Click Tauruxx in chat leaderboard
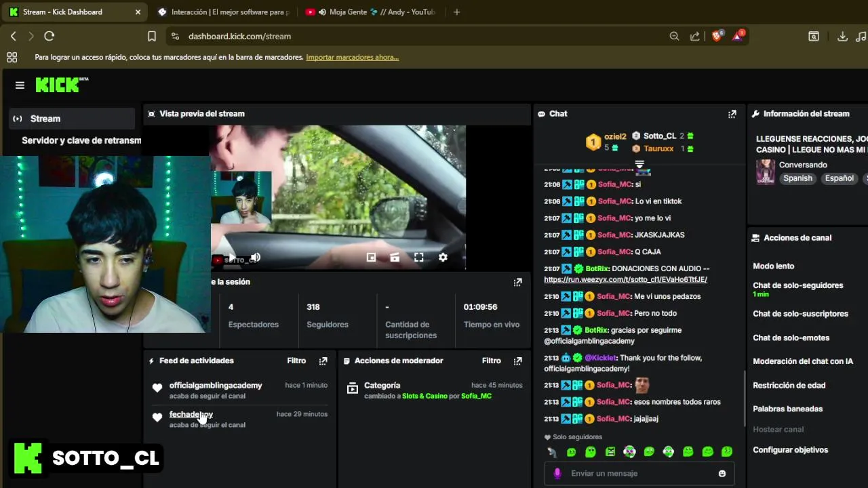Image resolution: width=868 pixels, height=488 pixels. point(658,148)
